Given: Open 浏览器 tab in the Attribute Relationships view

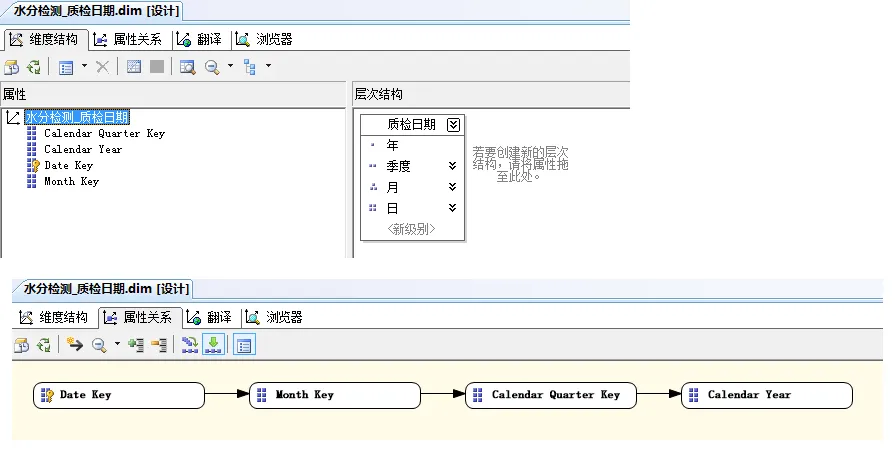Looking at the screenshot, I should 274,318.
